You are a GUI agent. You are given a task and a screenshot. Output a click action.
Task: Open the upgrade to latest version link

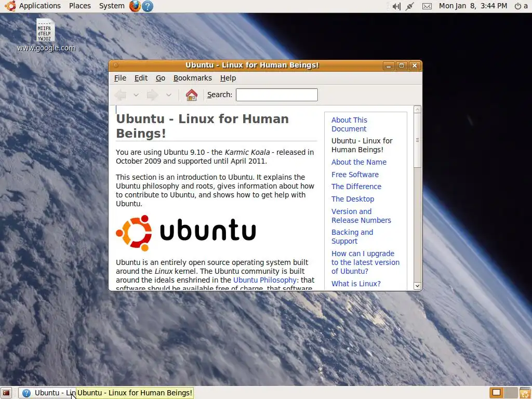(x=365, y=262)
